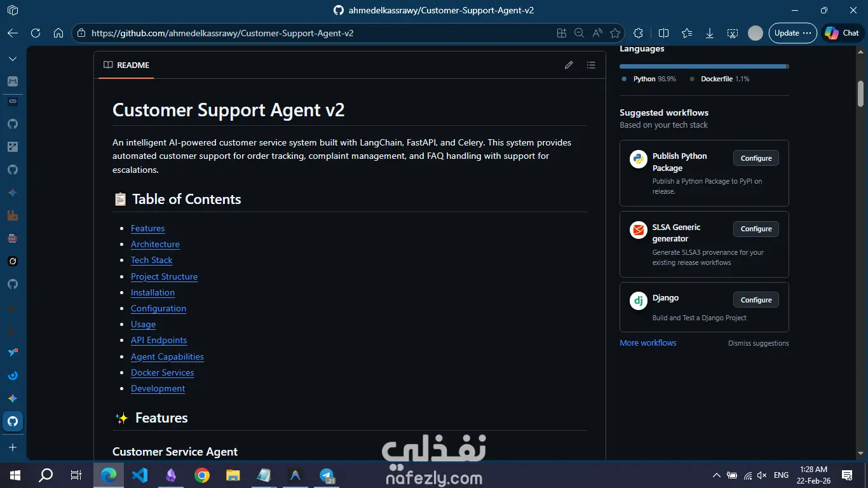The height and width of the screenshot is (488, 868).
Task: Open the favorites list icon
Action: [687, 33]
